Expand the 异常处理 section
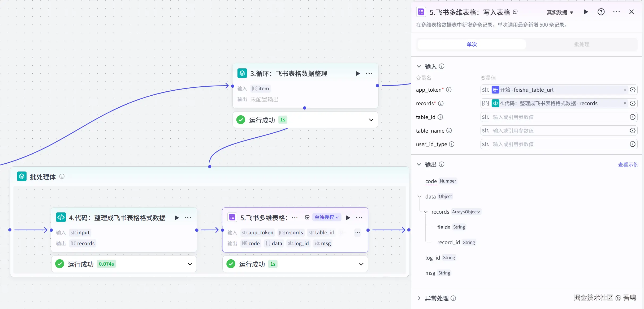The height and width of the screenshot is (309, 644). click(419, 298)
